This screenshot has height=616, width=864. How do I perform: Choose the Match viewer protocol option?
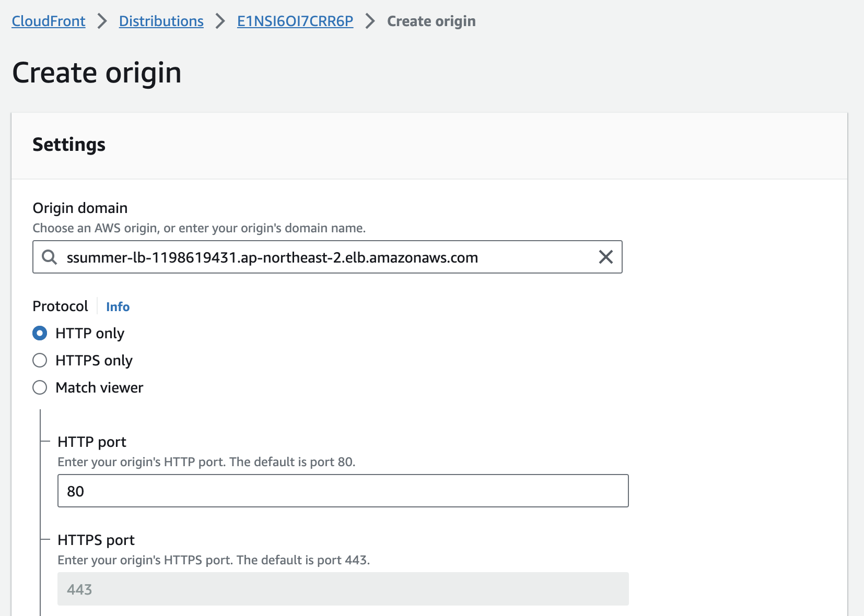[40, 387]
